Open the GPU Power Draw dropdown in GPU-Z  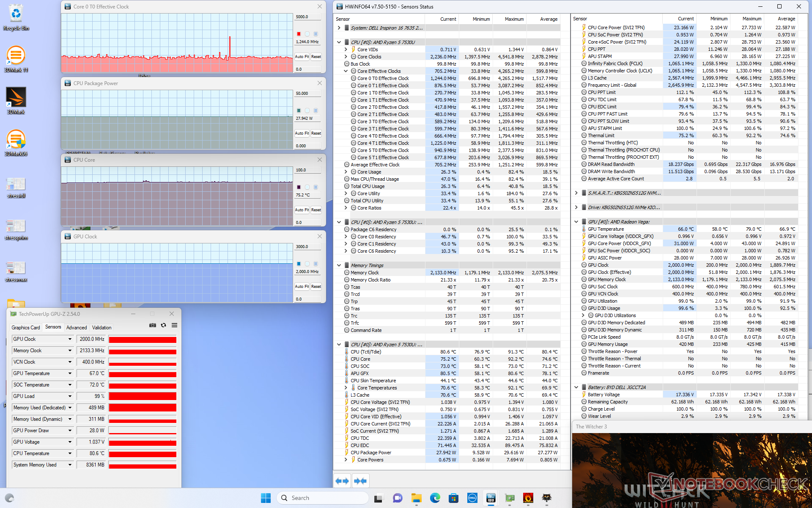tap(70, 431)
